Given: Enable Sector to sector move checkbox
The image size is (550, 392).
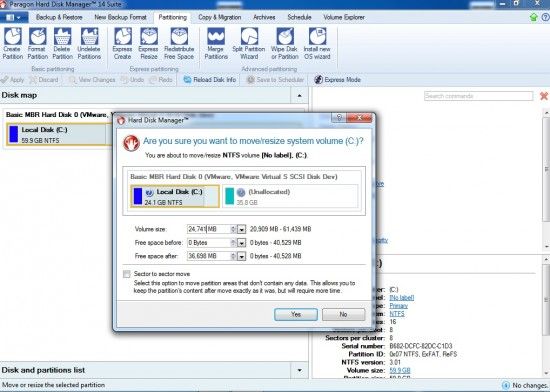Looking at the screenshot, I should point(127,274).
